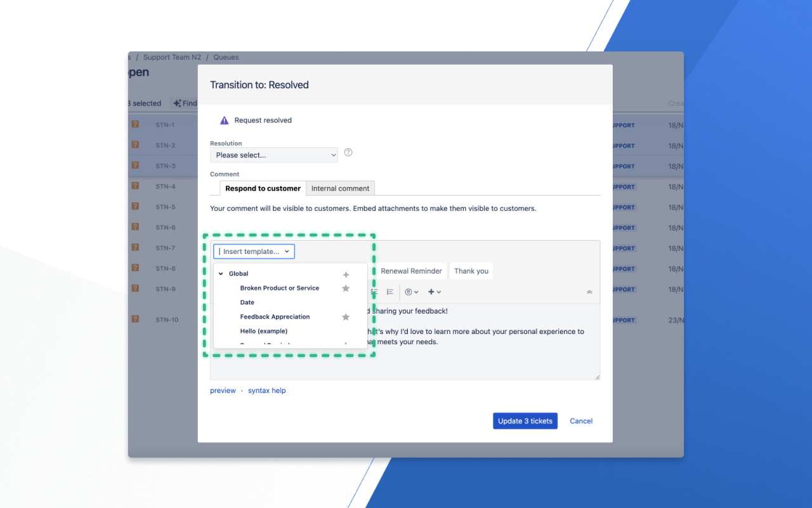The width and height of the screenshot is (812, 508).
Task: Click the Renewal Reminder quick template button
Action: tap(411, 271)
